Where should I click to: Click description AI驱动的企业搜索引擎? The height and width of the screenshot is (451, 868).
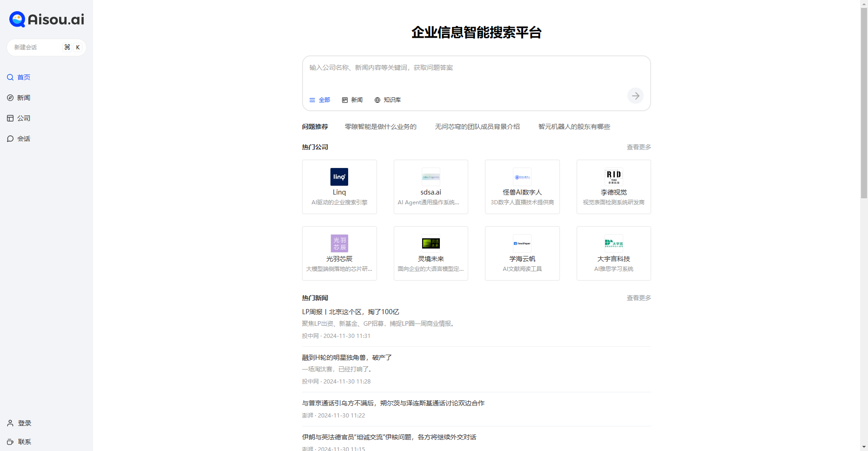pyautogui.click(x=339, y=202)
